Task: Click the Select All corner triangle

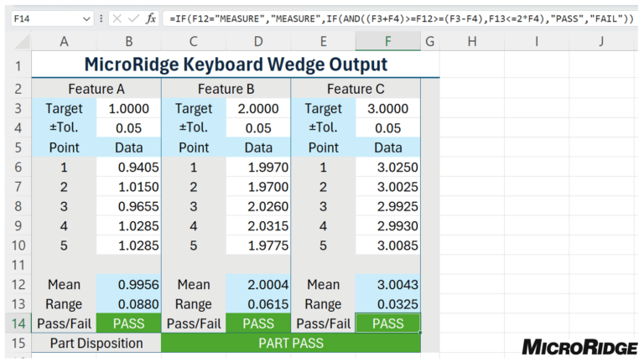Action: click(x=21, y=41)
